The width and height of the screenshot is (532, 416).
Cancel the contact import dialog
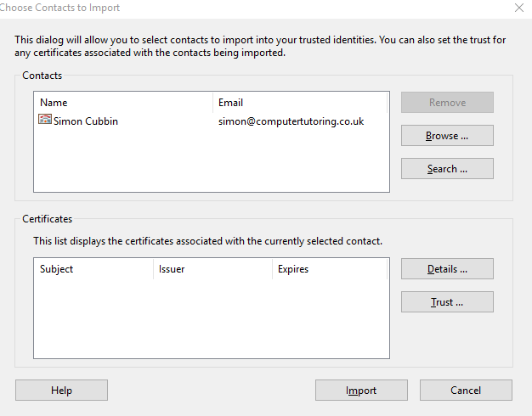pyautogui.click(x=466, y=391)
